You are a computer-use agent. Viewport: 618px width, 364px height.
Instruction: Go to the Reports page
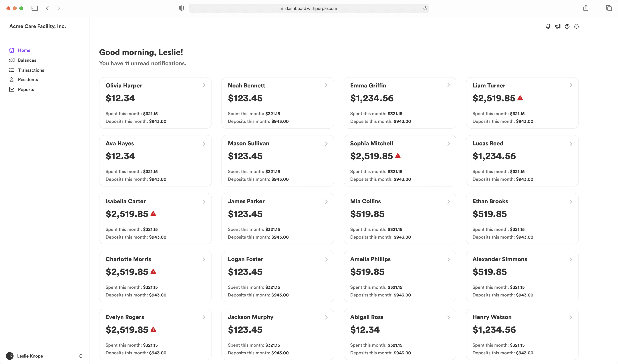pos(26,89)
